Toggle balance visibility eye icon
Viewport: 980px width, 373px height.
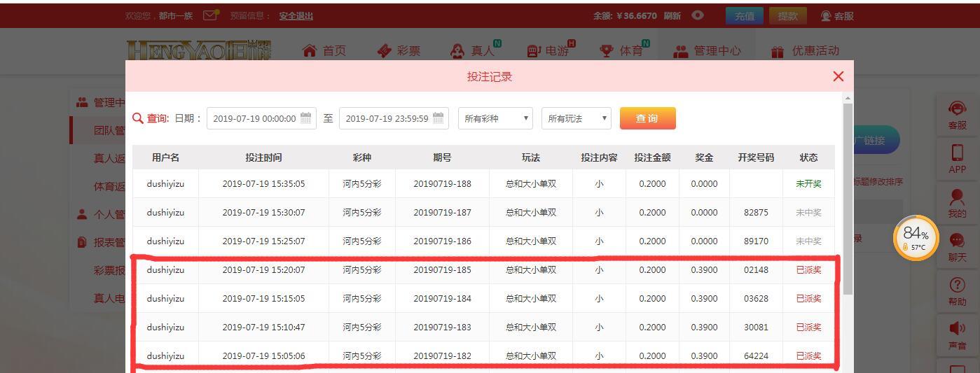click(698, 15)
